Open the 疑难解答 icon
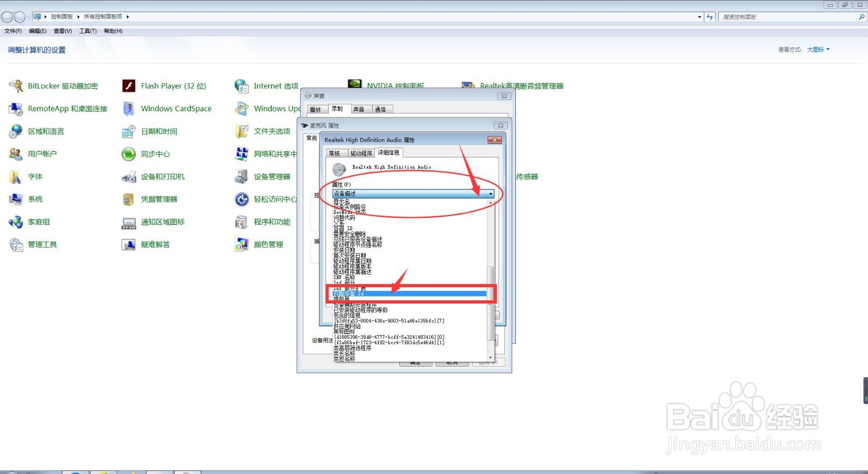This screenshot has height=474, width=868. [x=129, y=245]
